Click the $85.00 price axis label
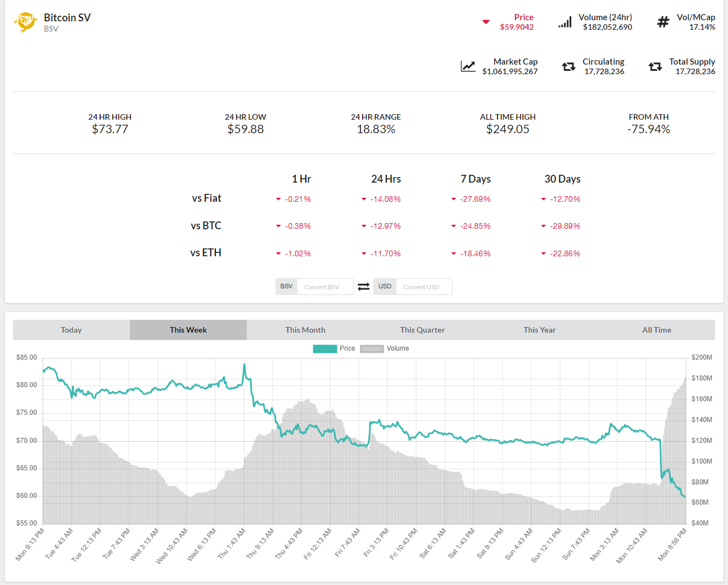 (26, 357)
